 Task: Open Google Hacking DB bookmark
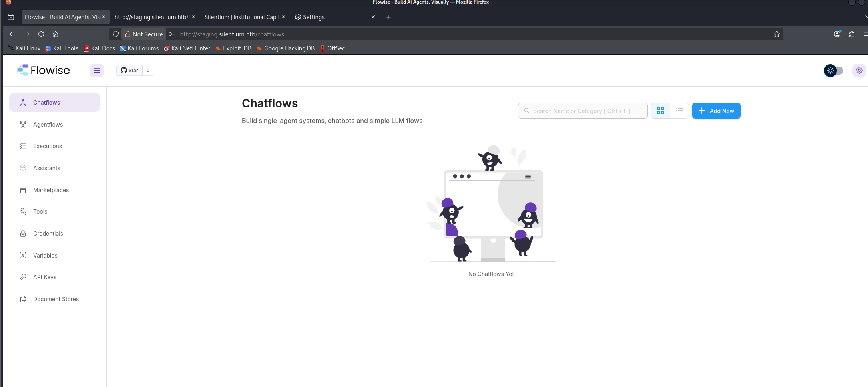click(x=285, y=48)
